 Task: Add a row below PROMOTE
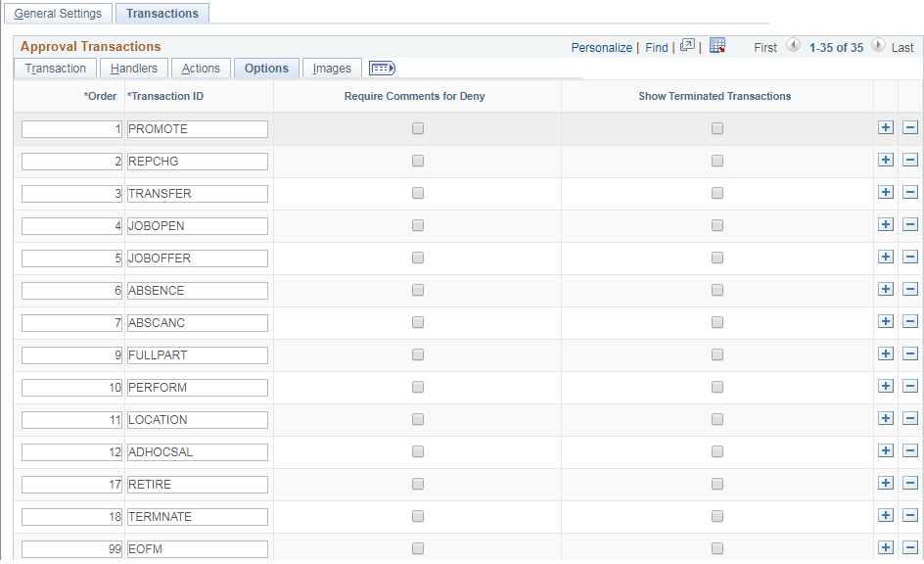(886, 127)
